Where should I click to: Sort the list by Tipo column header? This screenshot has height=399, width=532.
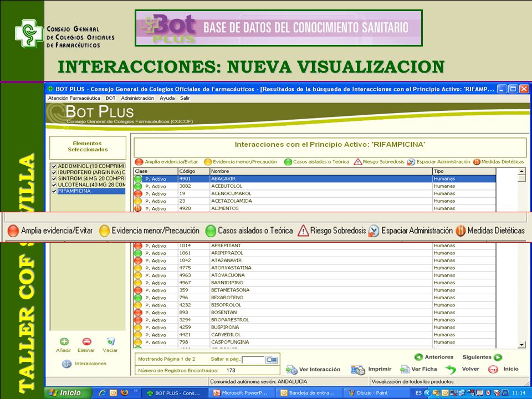pos(464,171)
